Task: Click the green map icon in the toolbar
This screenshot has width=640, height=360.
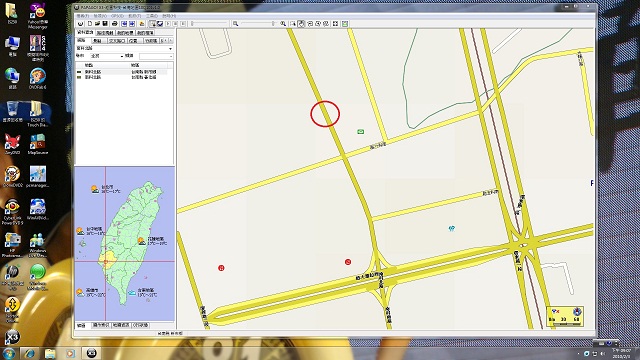Action: [x=345, y=24]
